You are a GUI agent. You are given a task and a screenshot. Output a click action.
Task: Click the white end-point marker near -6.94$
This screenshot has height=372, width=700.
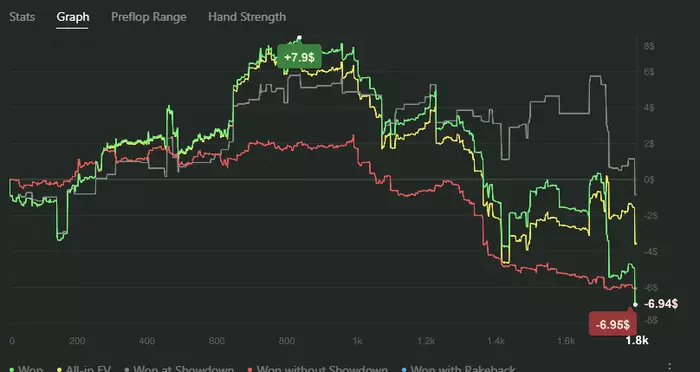click(635, 305)
